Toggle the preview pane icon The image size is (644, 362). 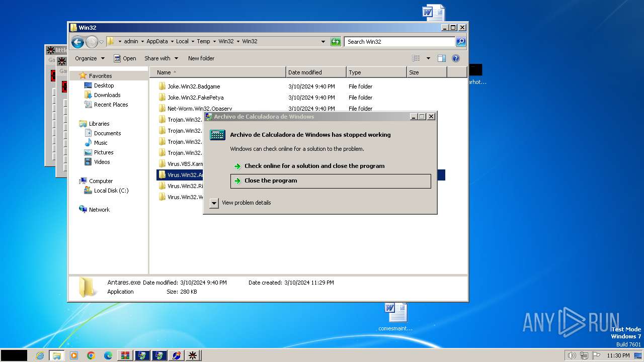tap(442, 58)
